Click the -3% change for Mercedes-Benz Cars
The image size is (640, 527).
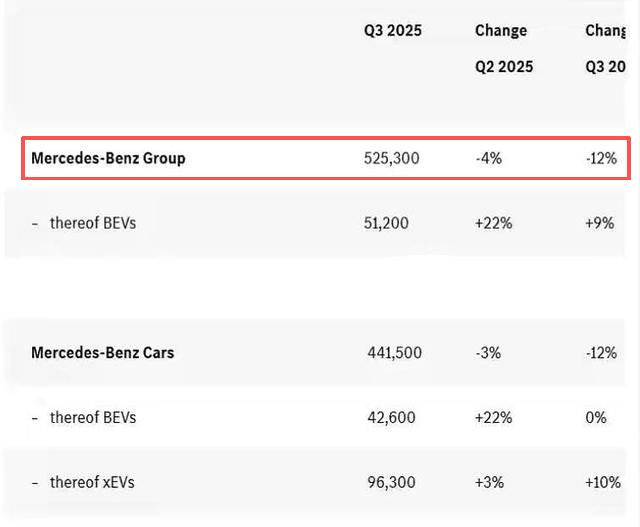pos(490,352)
